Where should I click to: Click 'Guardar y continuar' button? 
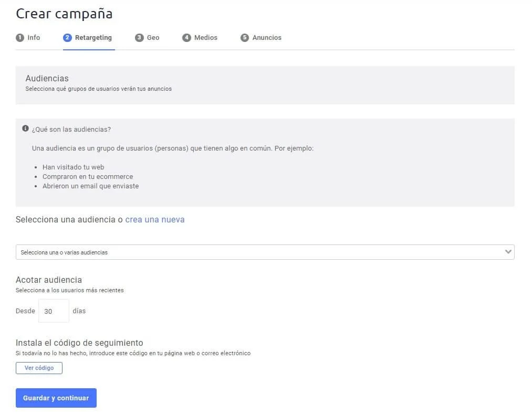point(56,398)
